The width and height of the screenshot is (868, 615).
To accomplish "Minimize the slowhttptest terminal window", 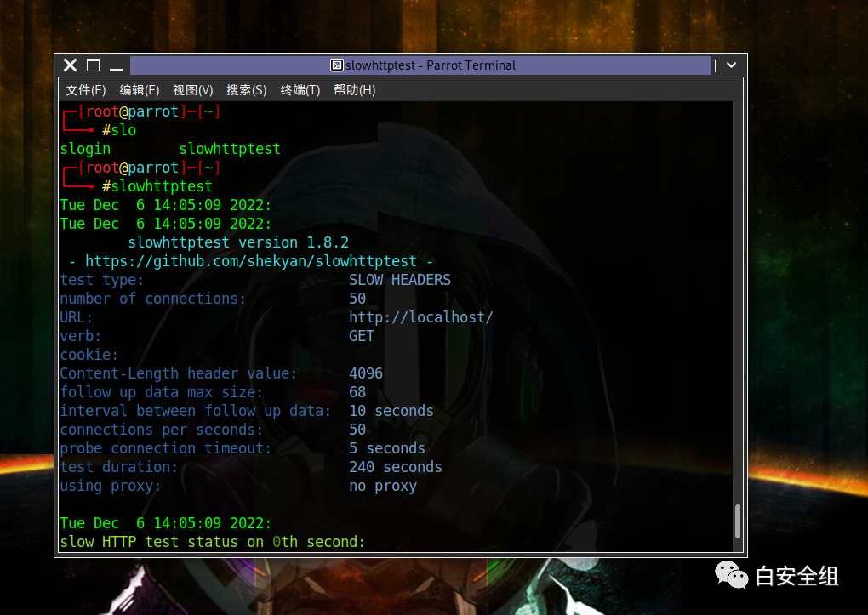I will [116, 69].
